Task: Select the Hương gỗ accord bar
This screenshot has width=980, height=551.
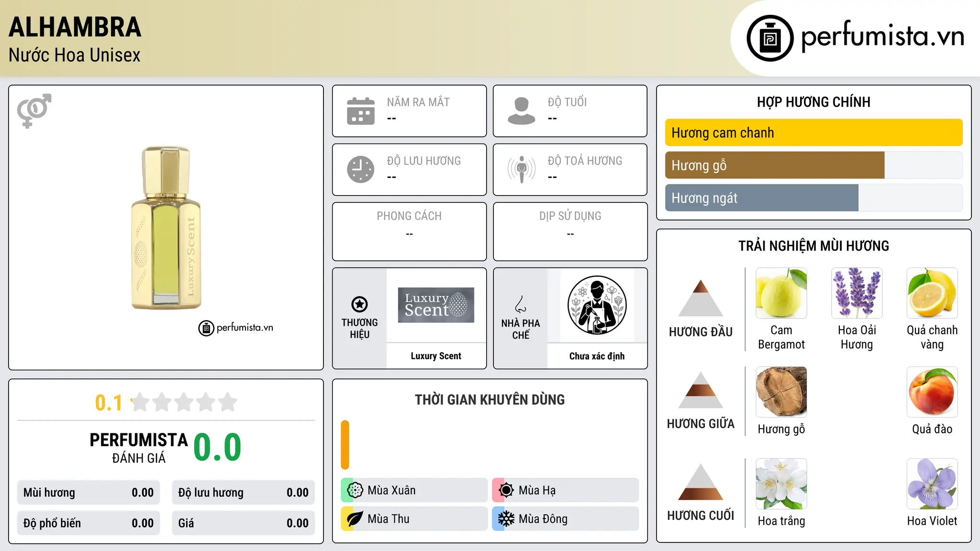Action: 813,165
